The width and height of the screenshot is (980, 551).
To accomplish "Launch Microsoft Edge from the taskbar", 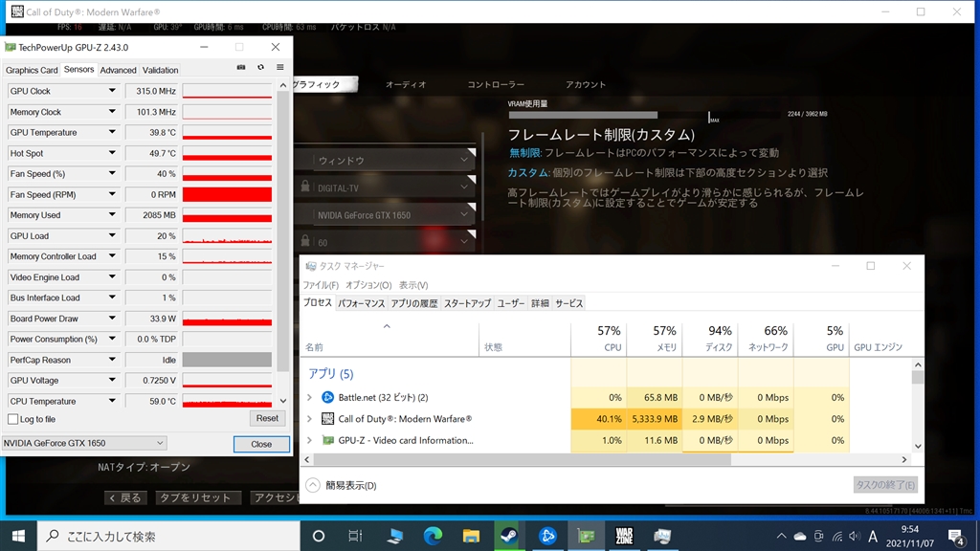I will [x=433, y=536].
